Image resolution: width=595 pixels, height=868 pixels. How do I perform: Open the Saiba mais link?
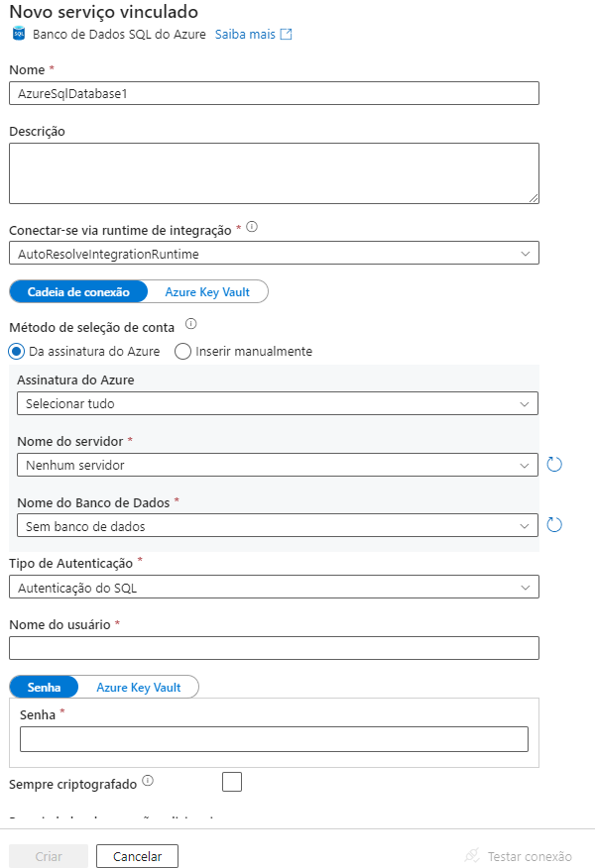click(245, 34)
